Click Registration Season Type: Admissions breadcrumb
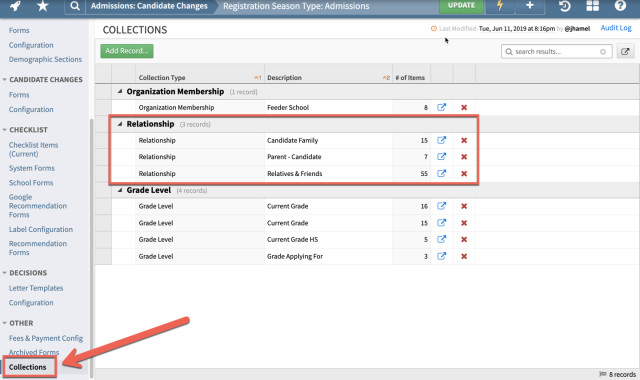 click(x=296, y=6)
